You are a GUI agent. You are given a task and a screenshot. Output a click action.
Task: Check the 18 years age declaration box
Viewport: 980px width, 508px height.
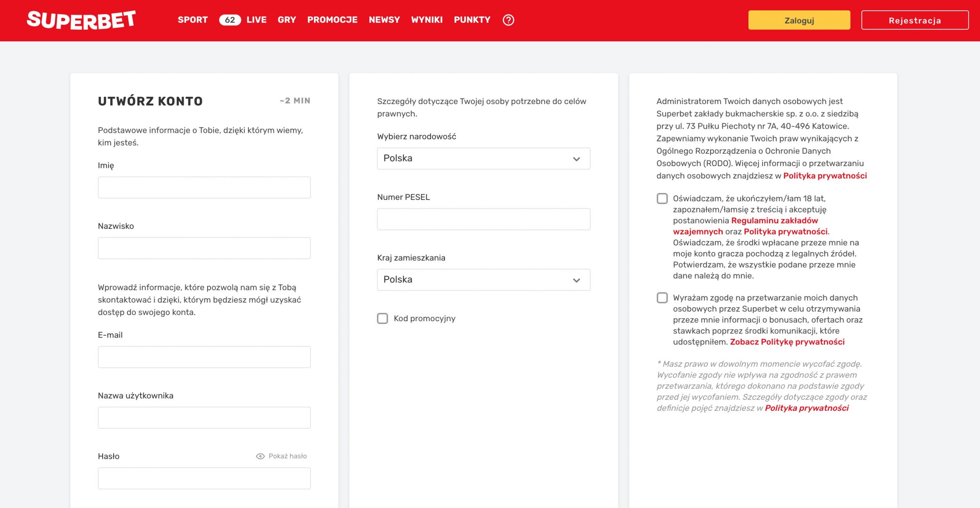pos(662,199)
